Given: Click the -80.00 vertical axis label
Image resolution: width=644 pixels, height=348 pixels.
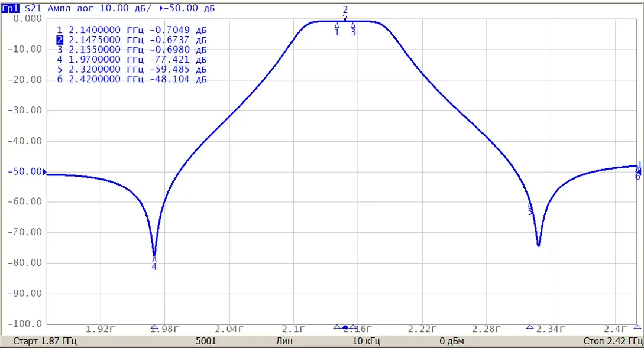Looking at the screenshot, I should point(25,263).
